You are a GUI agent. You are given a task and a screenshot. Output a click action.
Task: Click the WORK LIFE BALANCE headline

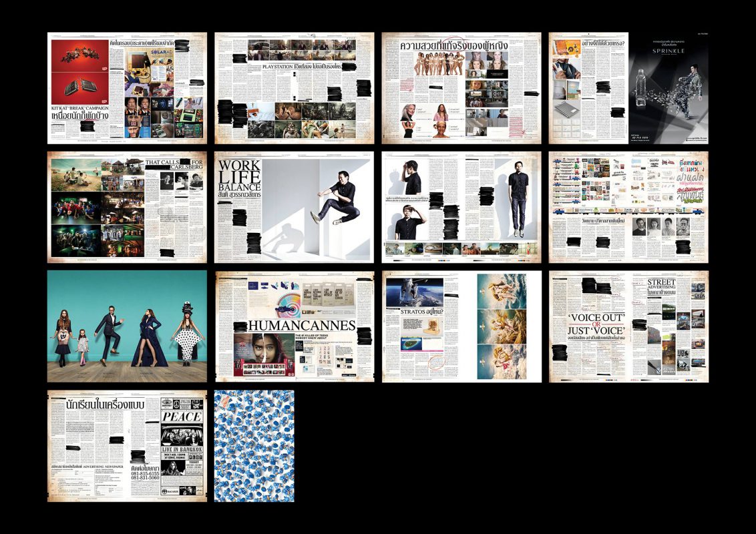(x=240, y=176)
